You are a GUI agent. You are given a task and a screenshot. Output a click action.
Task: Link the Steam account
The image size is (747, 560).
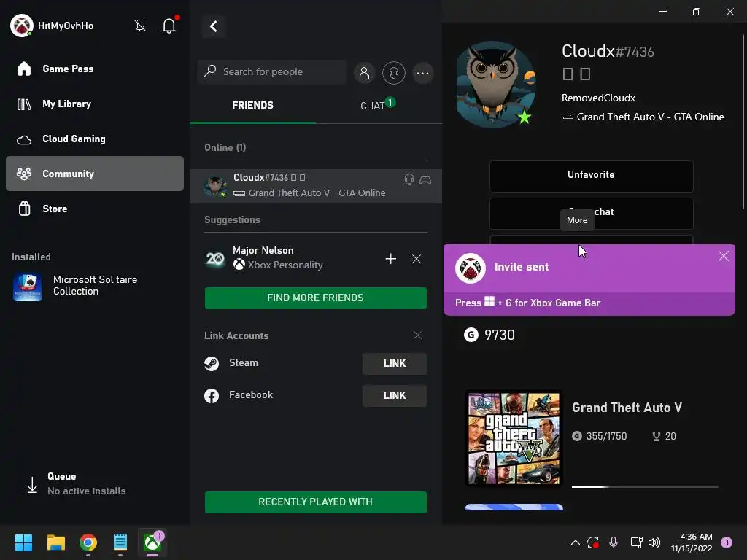[x=395, y=363]
